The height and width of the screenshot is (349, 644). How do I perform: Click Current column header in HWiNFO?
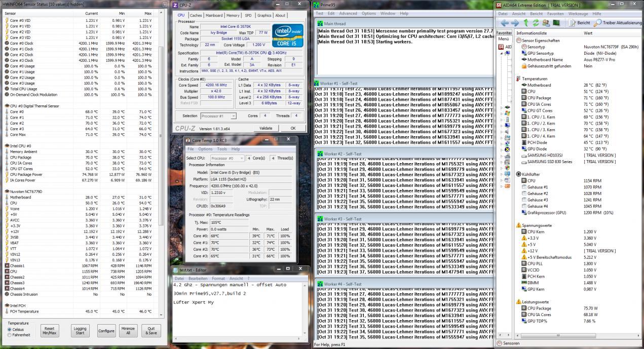pyautogui.click(x=92, y=13)
